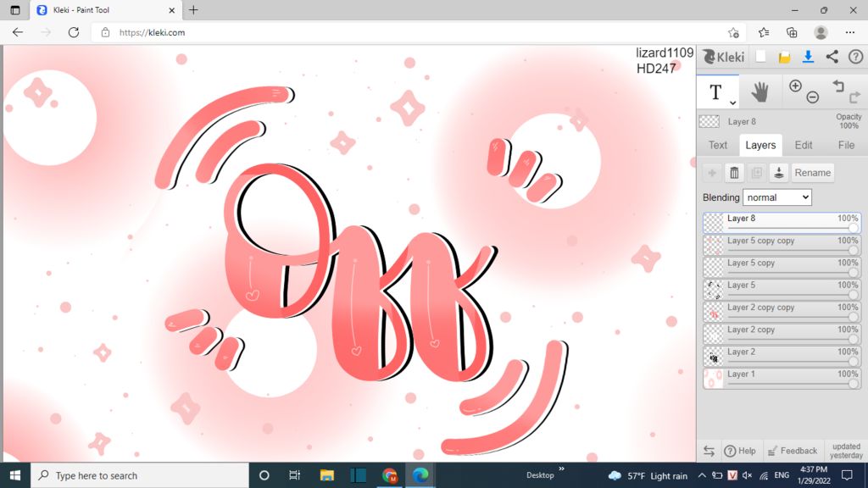Image resolution: width=868 pixels, height=488 pixels.
Task: Select the Hand pan tool
Action: pos(760,91)
